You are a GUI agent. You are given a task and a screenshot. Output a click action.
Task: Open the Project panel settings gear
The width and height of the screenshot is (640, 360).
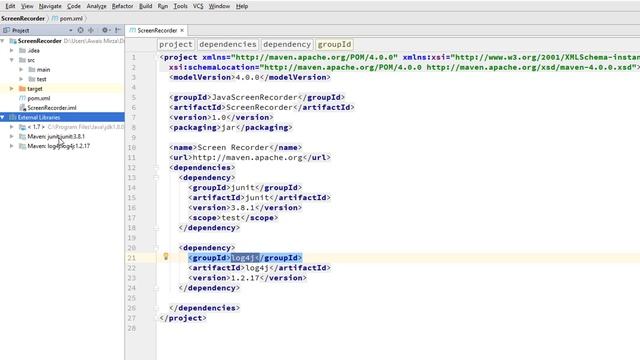(105, 30)
